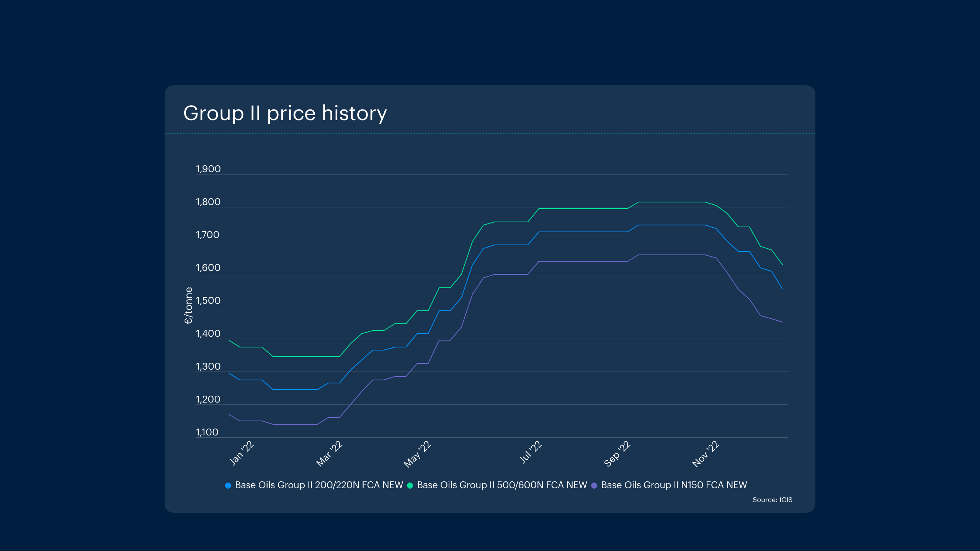Click the May '22 axis label
The width and height of the screenshot is (980, 551).
[418, 454]
